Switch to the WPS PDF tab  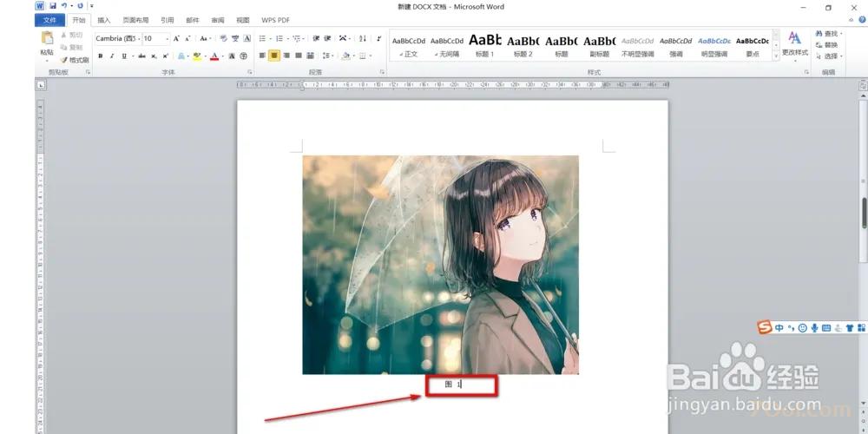(276, 20)
